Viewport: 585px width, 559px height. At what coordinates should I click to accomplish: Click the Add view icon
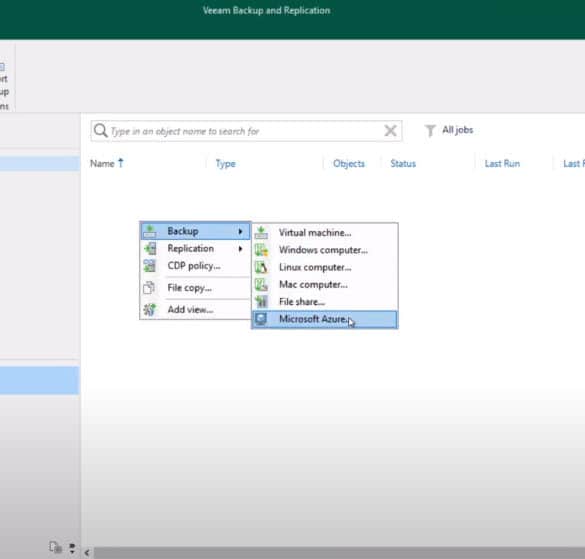pos(150,309)
